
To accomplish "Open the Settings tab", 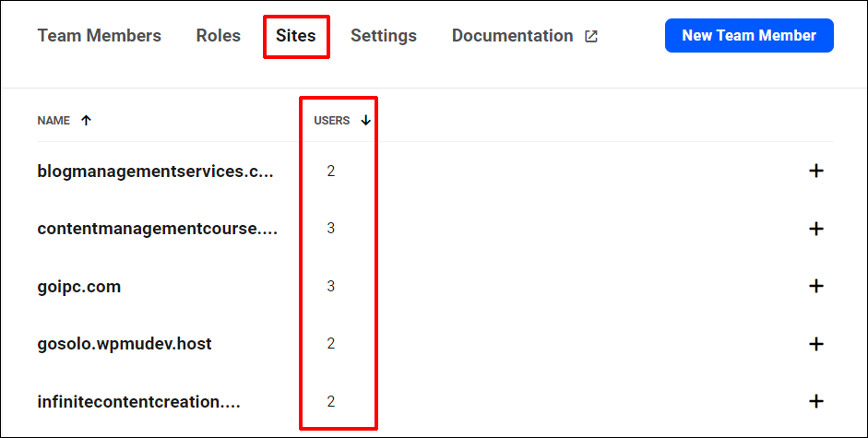I will [x=384, y=36].
